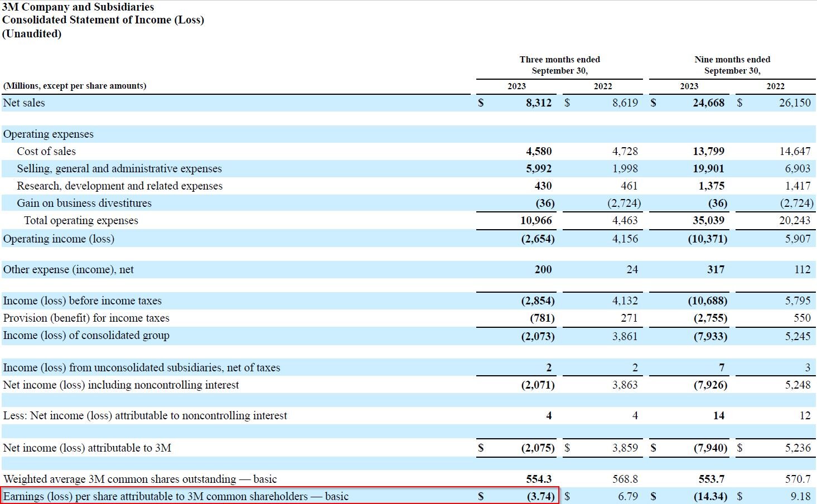Image resolution: width=817 pixels, height=504 pixels.
Task: Click 'Income (loss) before income taxes' label
Action: coord(83,301)
